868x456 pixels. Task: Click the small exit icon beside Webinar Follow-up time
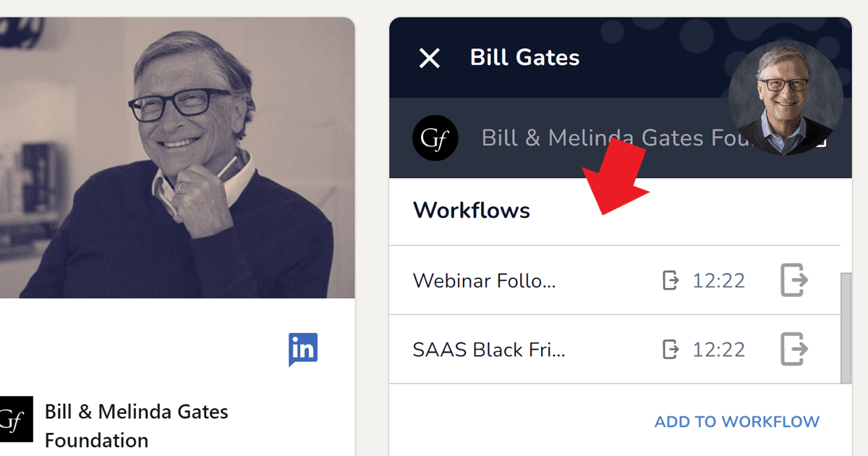coord(671,280)
